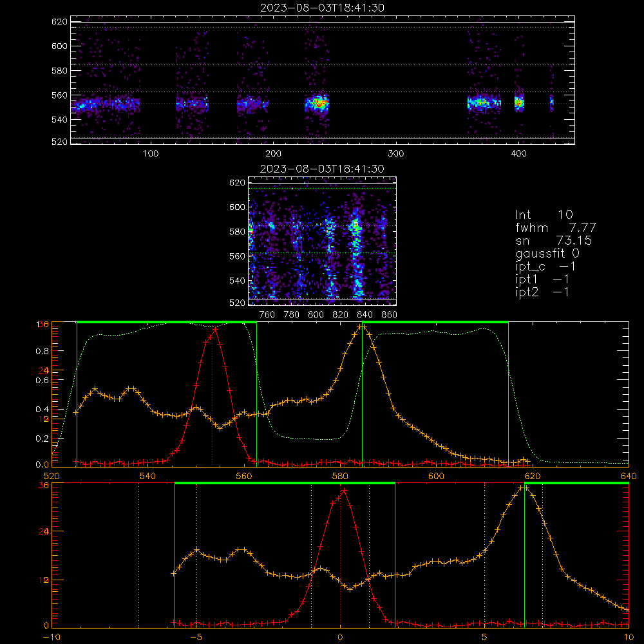Click x-axis label 860 of middle image
644x644 pixels.
pyautogui.click(x=390, y=315)
